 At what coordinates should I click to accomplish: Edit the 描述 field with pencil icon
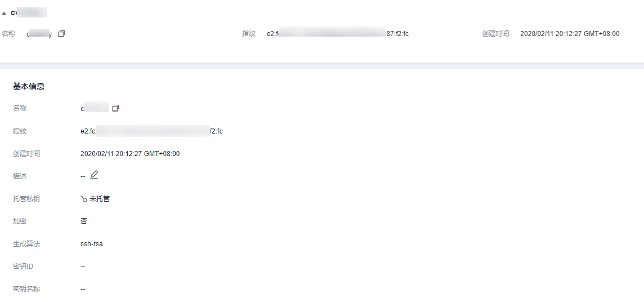[x=94, y=175]
